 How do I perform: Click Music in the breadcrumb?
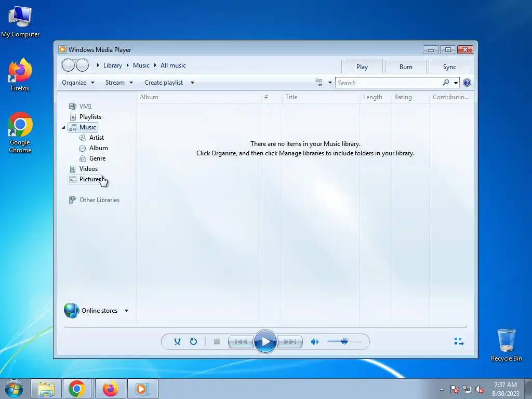coord(141,65)
